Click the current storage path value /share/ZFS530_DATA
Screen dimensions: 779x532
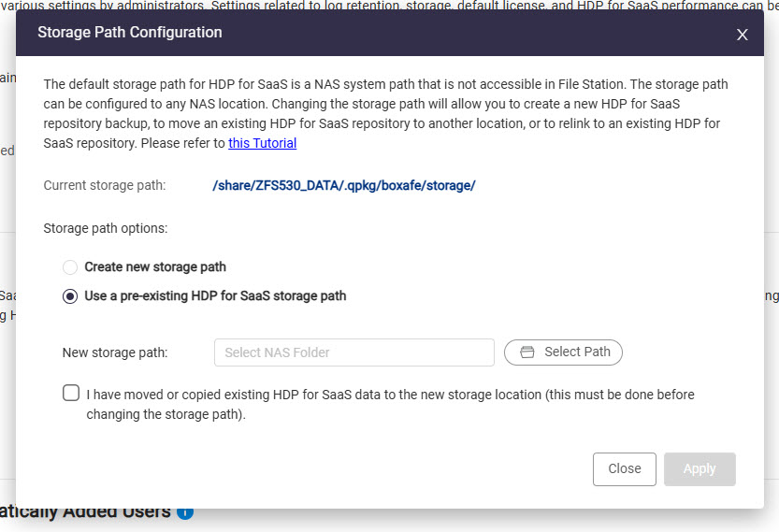coord(344,185)
